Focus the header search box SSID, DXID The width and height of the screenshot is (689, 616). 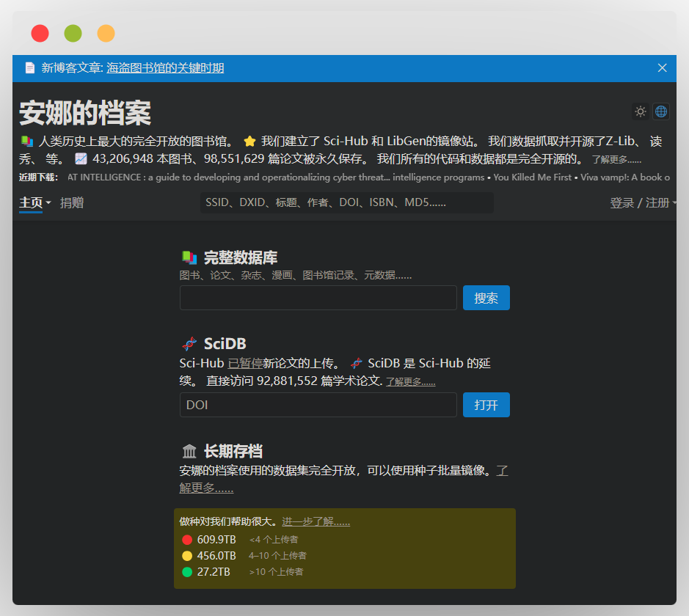346,202
